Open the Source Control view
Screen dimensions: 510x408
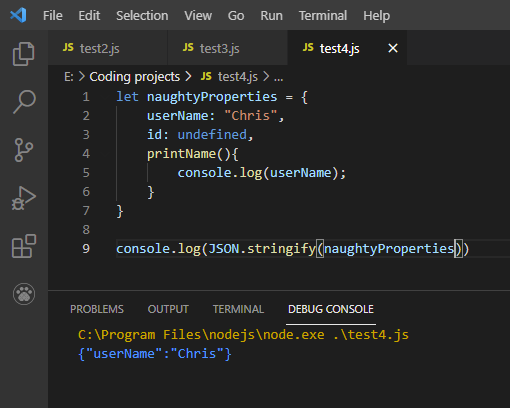24,150
